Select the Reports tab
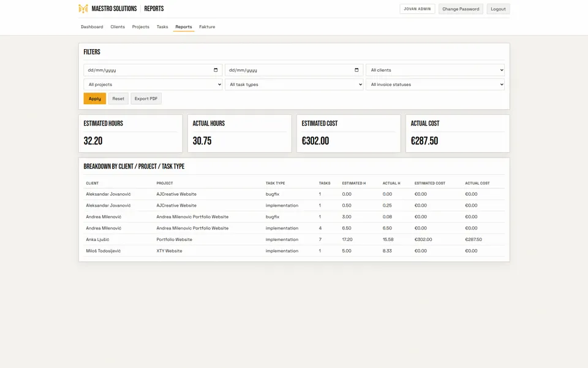The image size is (588, 368). point(183,26)
